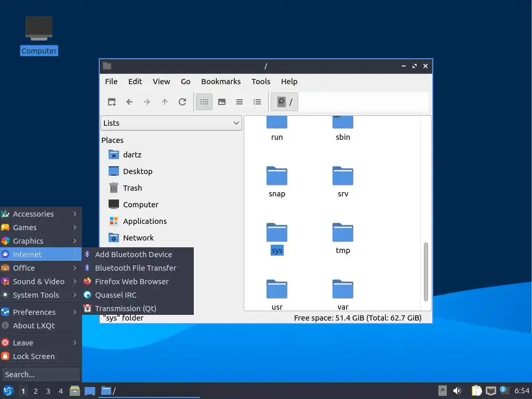Click the path bar root icon button
Viewport: 532px width, 399px height.
[x=284, y=102]
